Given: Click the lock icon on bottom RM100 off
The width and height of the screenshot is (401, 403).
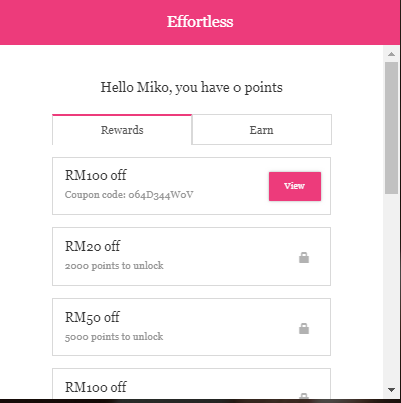Looking at the screenshot, I should (304, 396).
